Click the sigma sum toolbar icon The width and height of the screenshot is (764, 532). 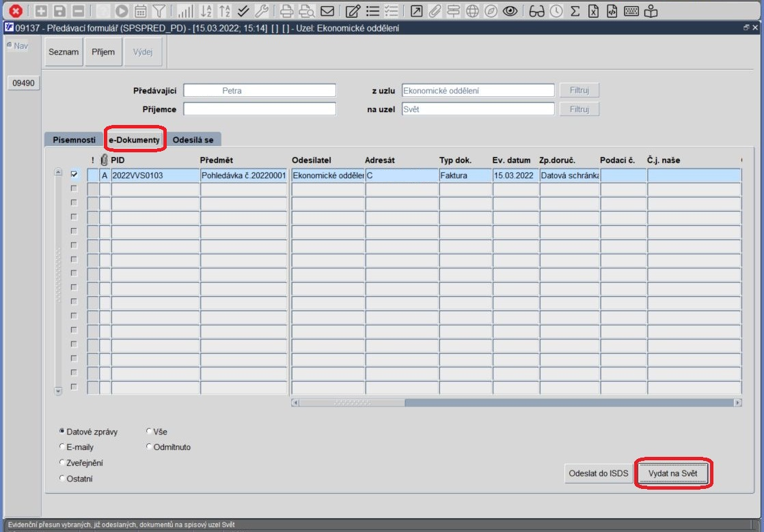(575, 11)
